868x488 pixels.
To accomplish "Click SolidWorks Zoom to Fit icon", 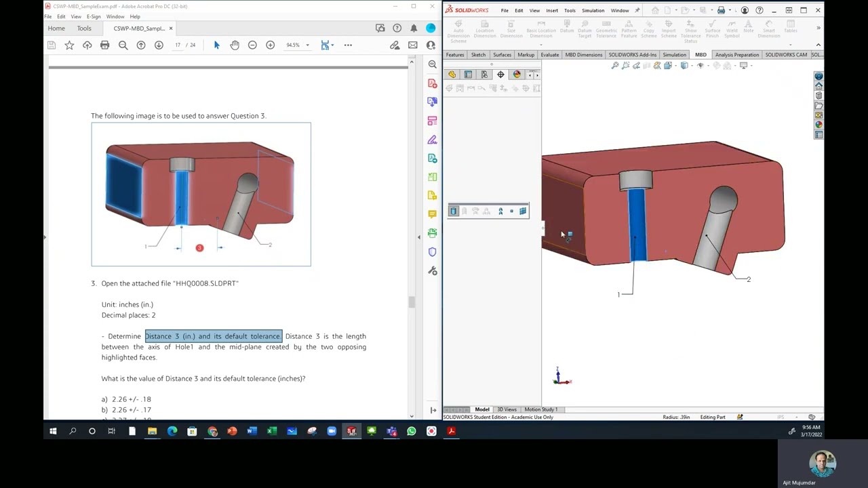I will coord(615,66).
